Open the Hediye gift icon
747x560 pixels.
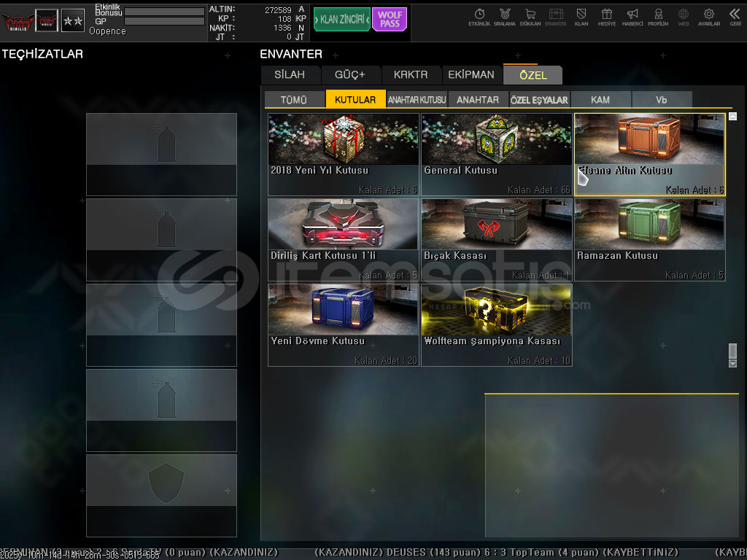(x=607, y=17)
